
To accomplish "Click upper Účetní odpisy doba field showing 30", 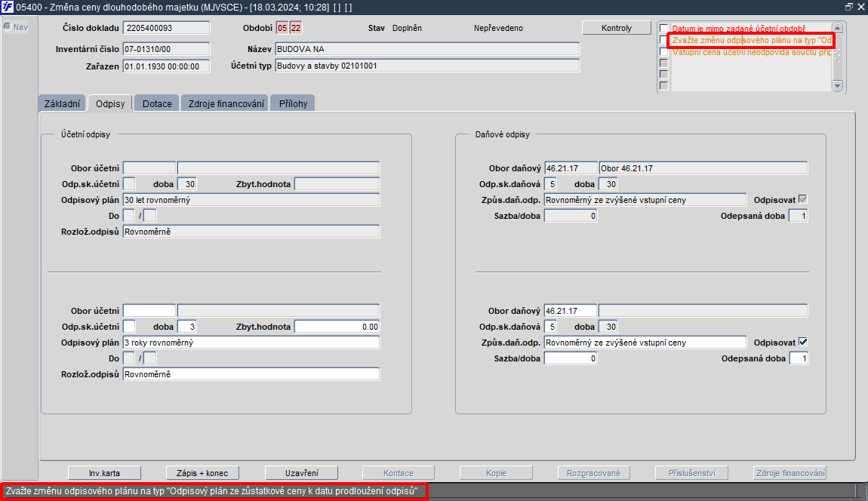I will coord(186,184).
